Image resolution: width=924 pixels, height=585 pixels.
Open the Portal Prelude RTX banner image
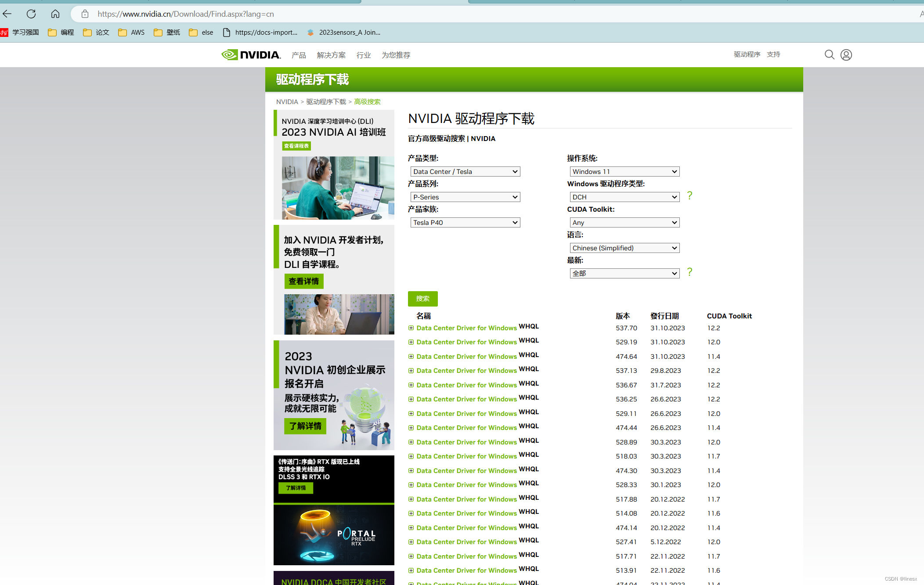tap(334, 534)
